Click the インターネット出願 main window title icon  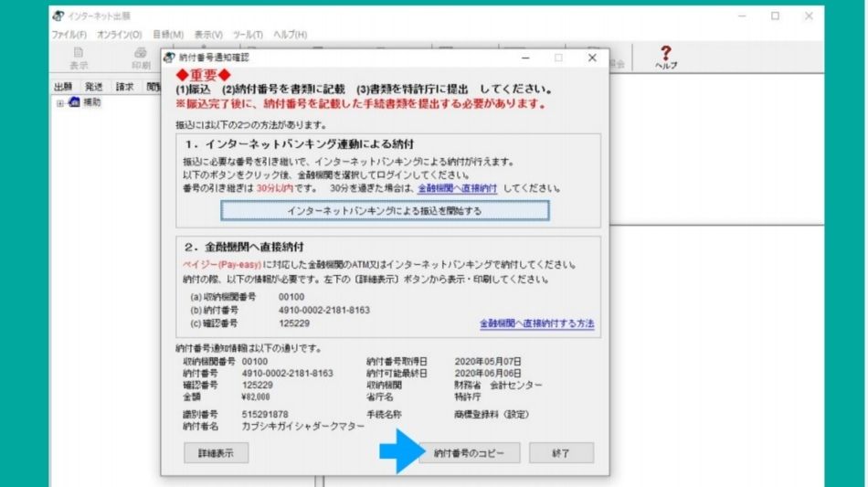point(58,16)
